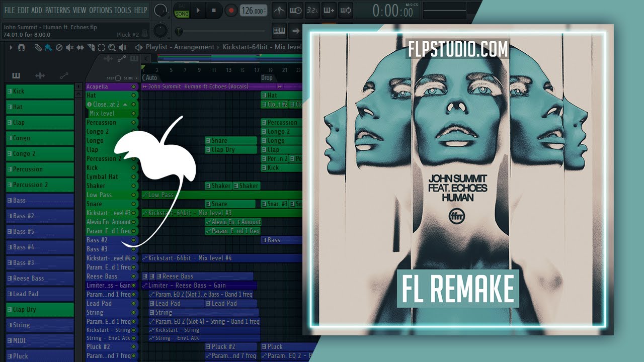Viewport: 644px width, 362px height.
Task: Mute the Hat track
Action: click(x=133, y=96)
